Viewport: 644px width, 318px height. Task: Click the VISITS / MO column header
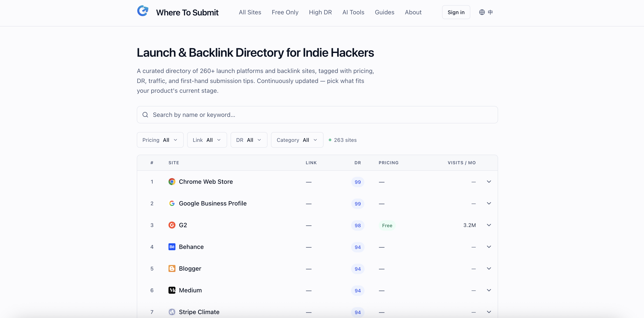(x=462, y=163)
